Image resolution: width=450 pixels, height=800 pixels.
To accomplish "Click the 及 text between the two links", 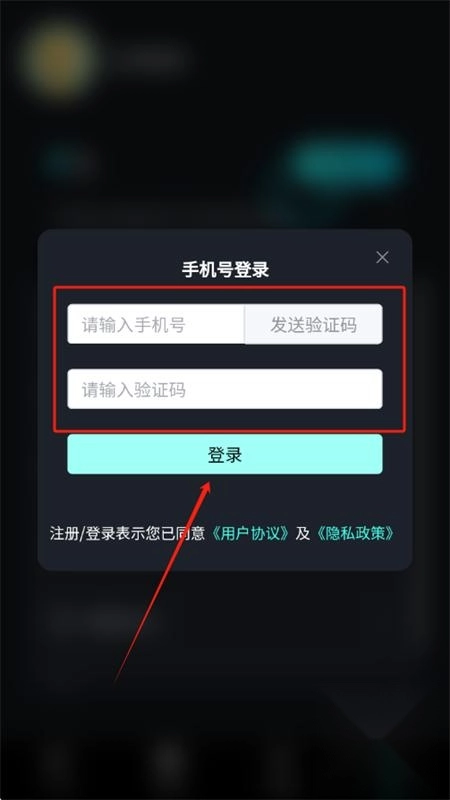I will point(303,533).
